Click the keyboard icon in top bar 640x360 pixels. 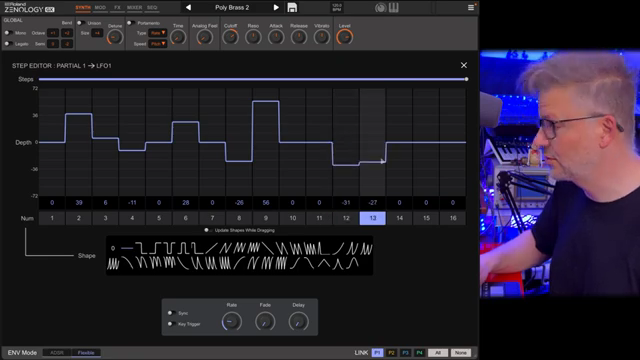[x=393, y=7]
